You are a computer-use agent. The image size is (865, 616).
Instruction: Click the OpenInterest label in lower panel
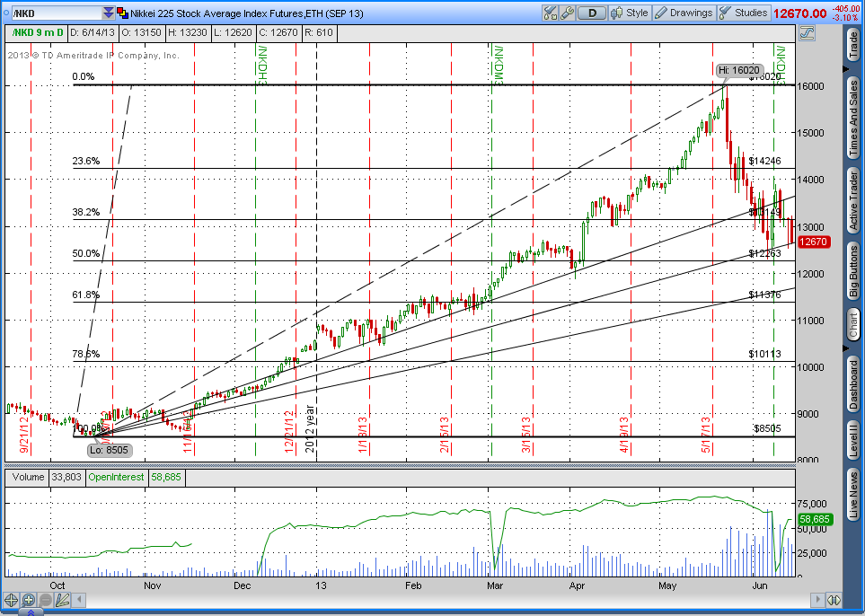tap(117, 477)
